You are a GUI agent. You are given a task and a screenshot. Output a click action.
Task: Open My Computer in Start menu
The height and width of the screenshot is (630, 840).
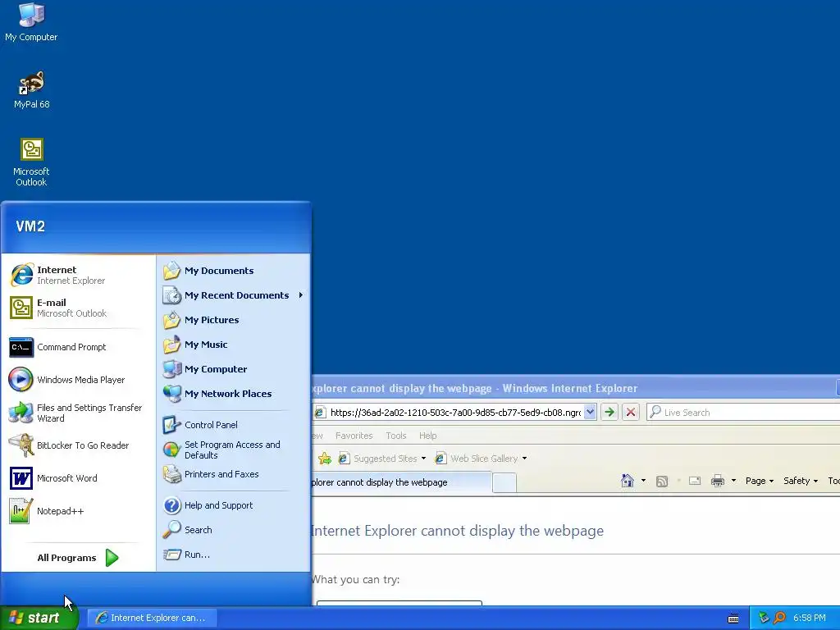click(233, 369)
